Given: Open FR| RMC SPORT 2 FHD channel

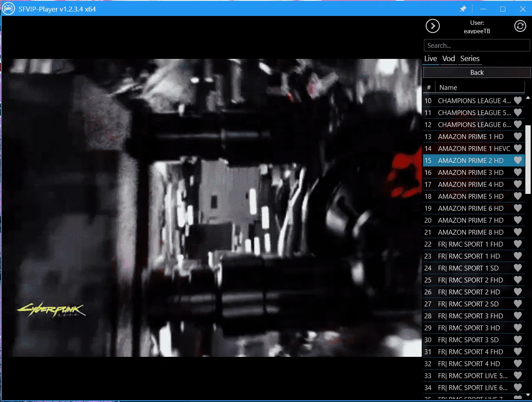Looking at the screenshot, I should (474, 280).
